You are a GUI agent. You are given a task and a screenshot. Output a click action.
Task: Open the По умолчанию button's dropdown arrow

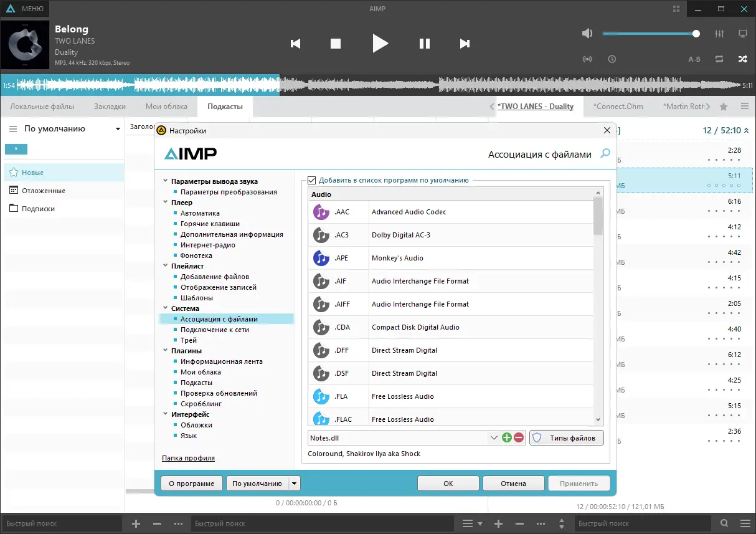coord(295,484)
